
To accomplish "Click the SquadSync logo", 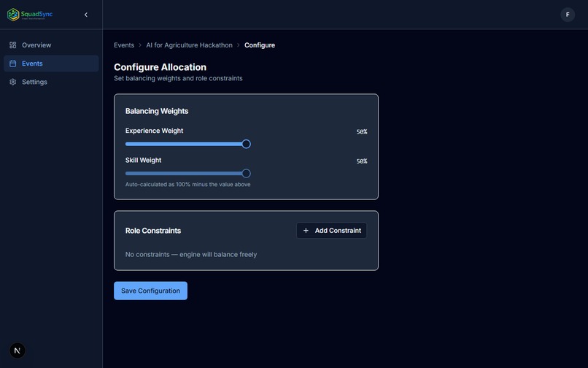I will coord(30,15).
